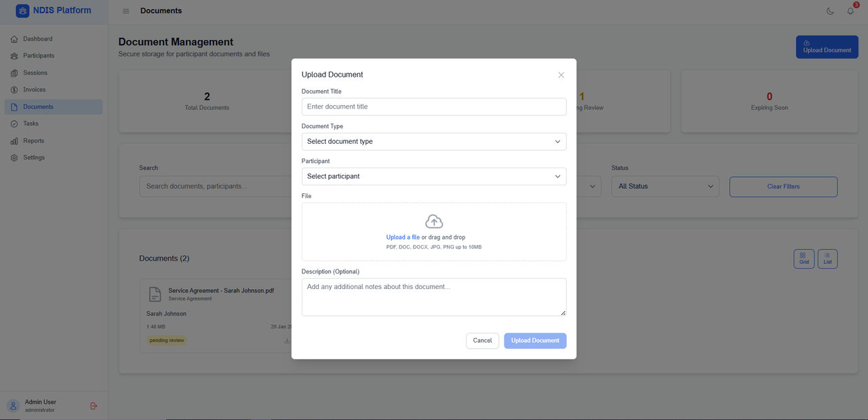Click the document file icon on Service Agreement card

tap(155, 294)
